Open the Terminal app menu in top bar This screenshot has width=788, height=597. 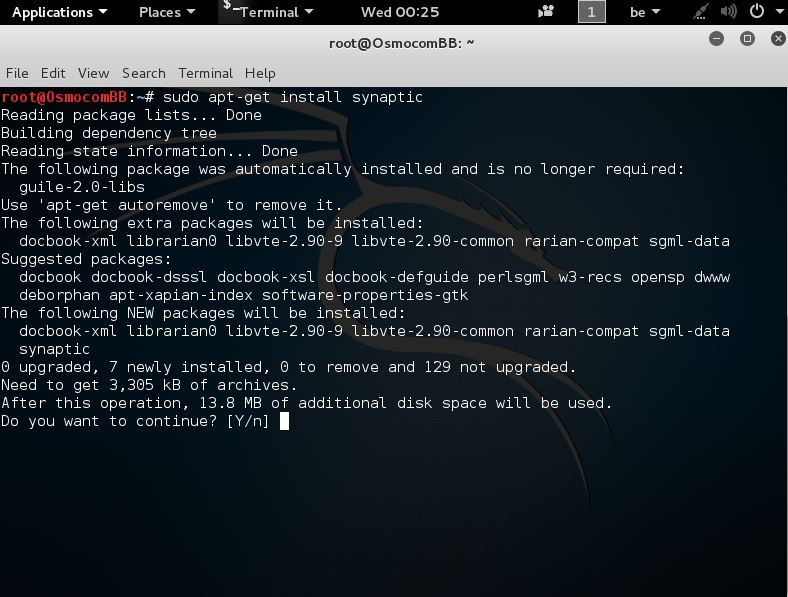(268, 12)
